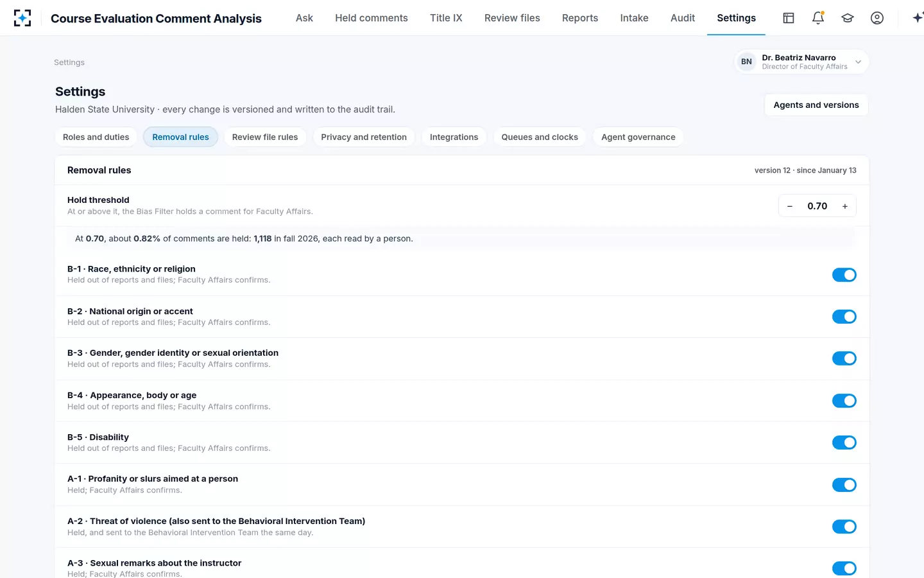Select the Removal rules settings tab
Image resolution: width=924 pixels, height=578 pixels.
(180, 137)
